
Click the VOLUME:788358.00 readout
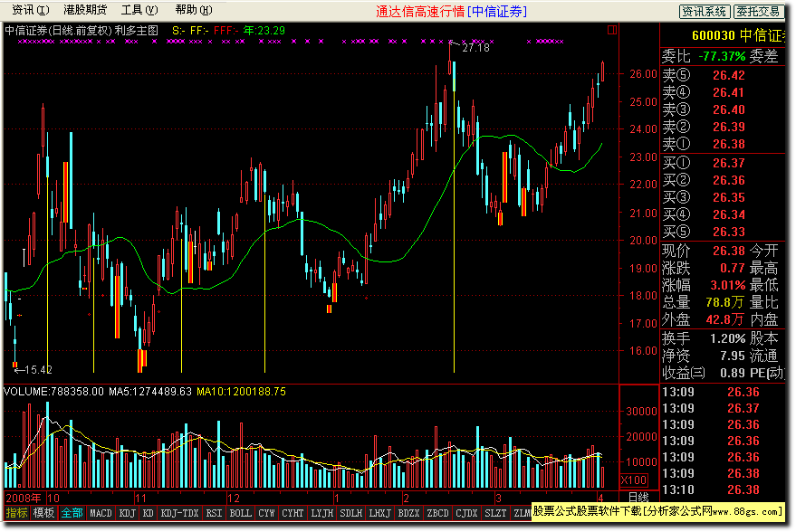[x=53, y=392]
